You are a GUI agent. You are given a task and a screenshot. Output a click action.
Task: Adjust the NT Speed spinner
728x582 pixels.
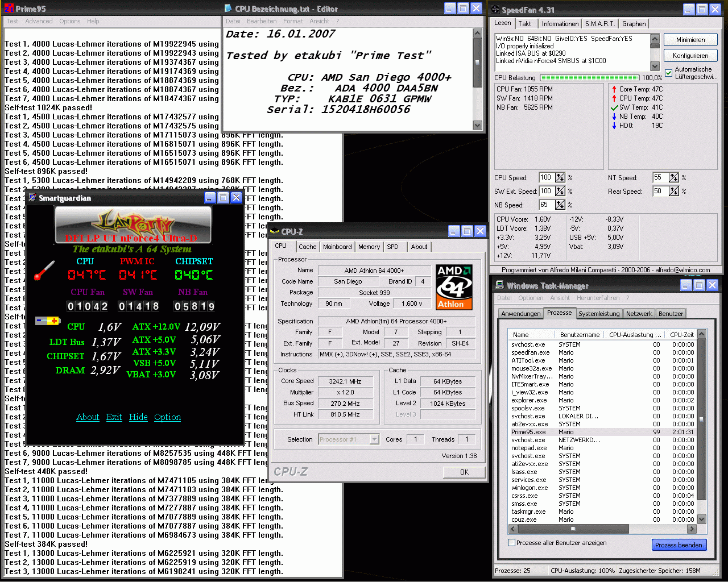[674, 178]
